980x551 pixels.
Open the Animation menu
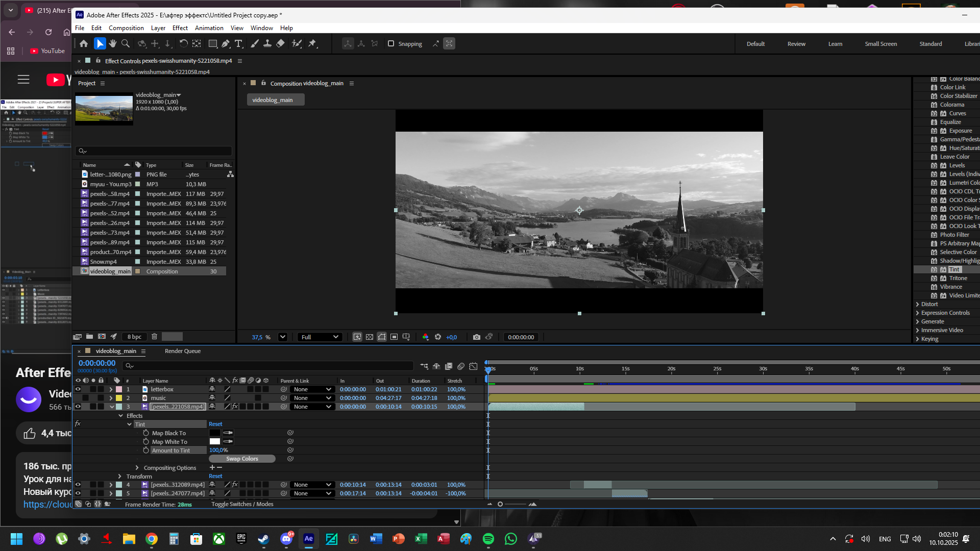click(209, 28)
